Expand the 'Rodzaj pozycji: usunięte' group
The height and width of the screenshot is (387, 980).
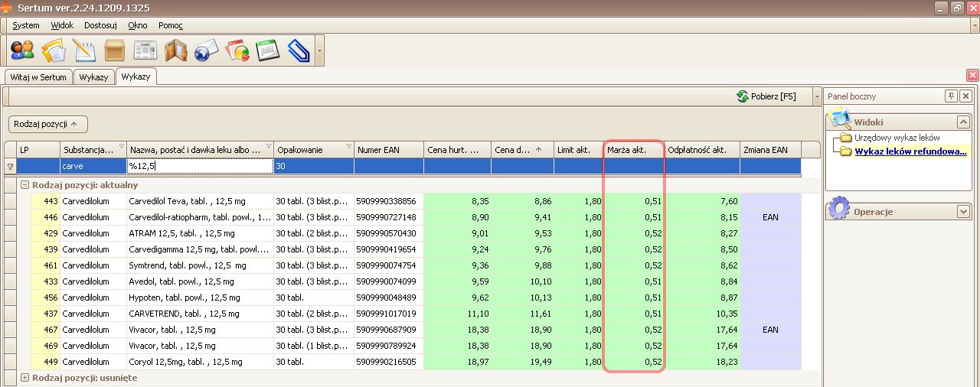pos(24,378)
